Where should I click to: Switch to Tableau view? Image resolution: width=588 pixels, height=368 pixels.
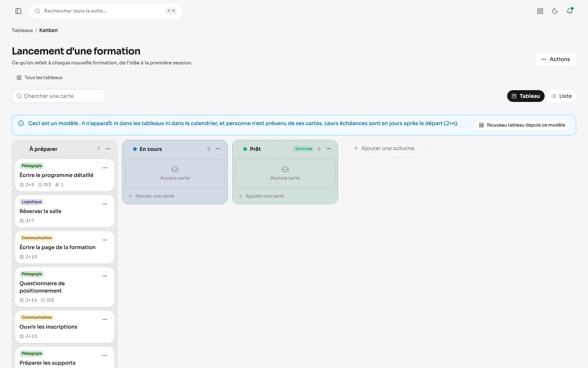526,96
